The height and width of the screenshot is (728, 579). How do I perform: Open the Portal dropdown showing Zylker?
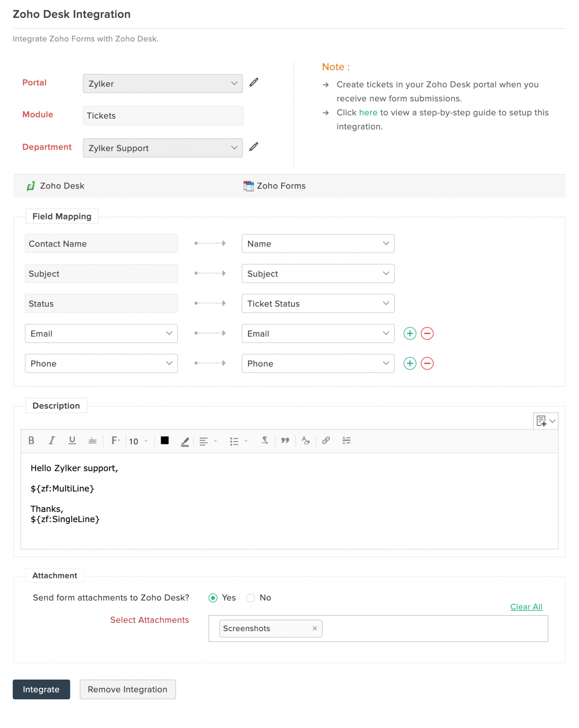tap(163, 83)
